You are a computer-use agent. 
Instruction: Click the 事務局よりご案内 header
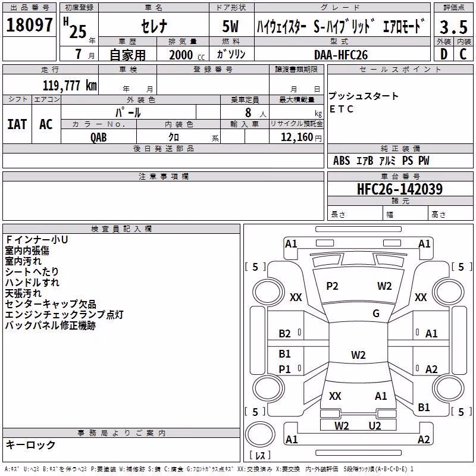click(x=121, y=433)
